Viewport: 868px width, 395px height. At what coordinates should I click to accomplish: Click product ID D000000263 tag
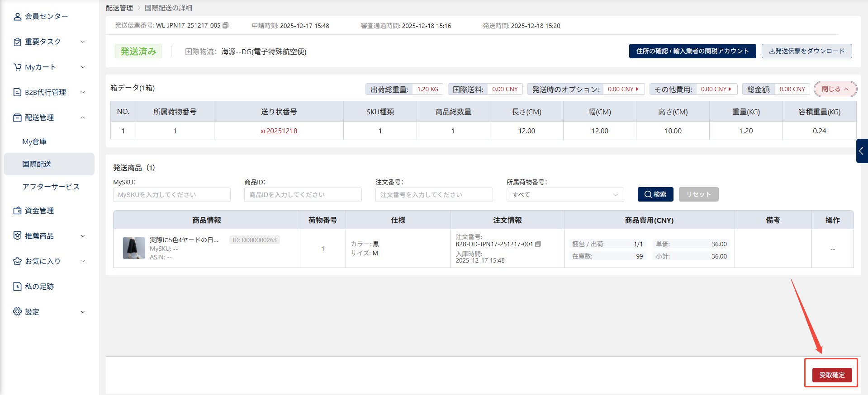(x=255, y=240)
